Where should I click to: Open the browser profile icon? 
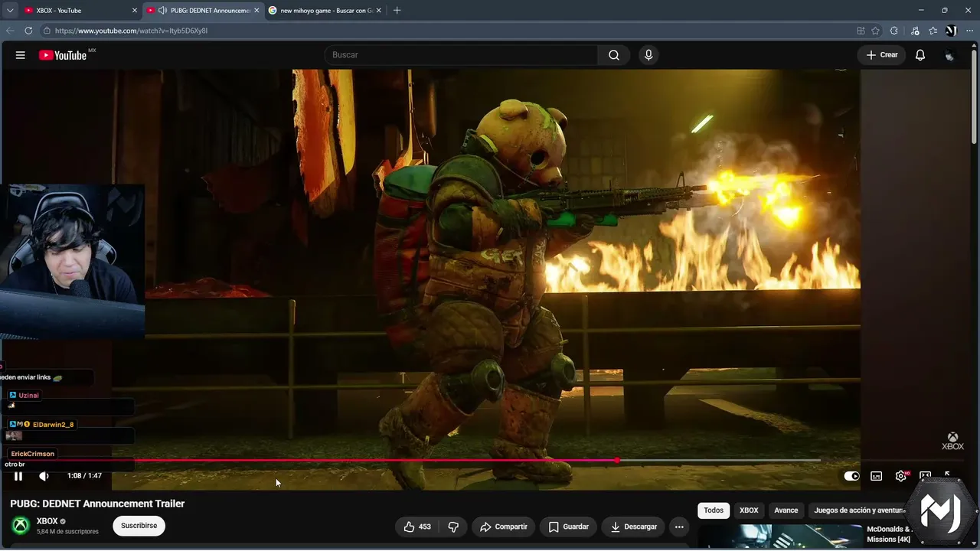coord(951,31)
